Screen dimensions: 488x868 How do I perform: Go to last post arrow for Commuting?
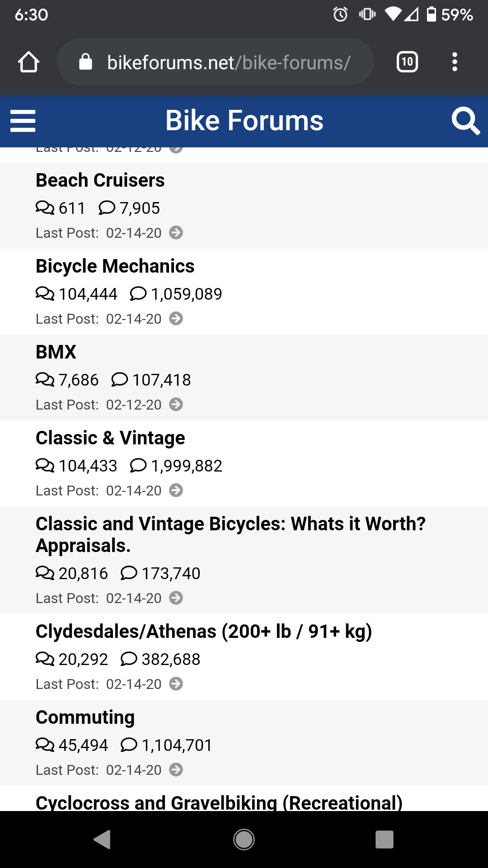click(176, 770)
